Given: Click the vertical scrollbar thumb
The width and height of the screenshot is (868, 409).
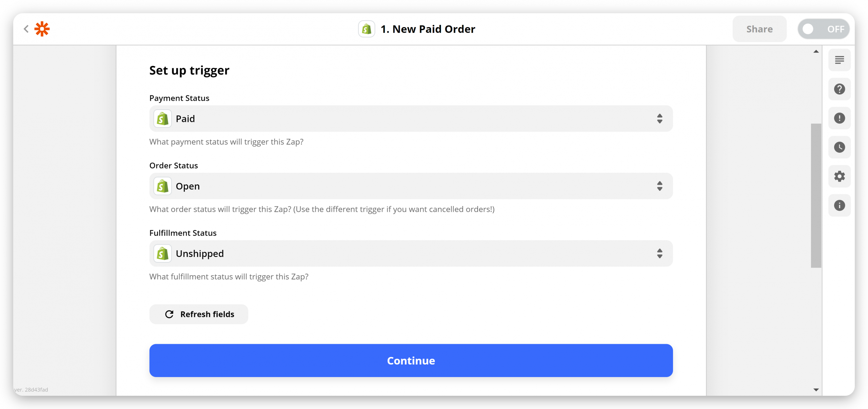Looking at the screenshot, I should point(816,196).
